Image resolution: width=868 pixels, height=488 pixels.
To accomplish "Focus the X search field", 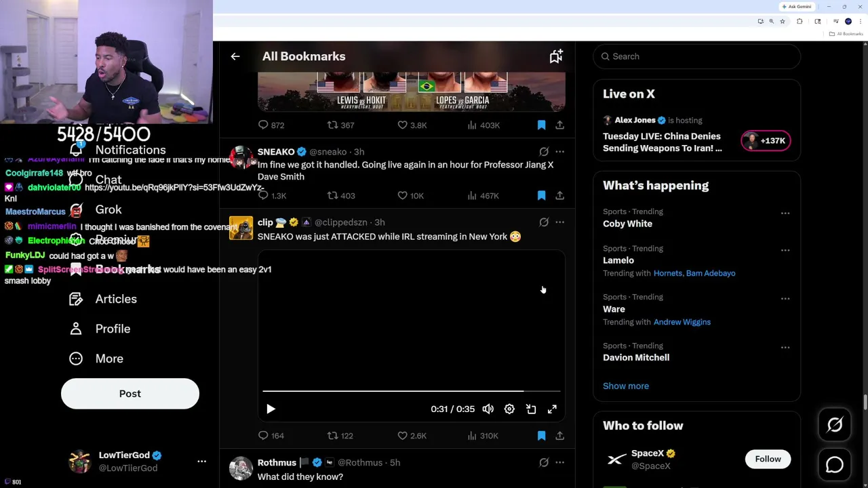I will coord(697,56).
